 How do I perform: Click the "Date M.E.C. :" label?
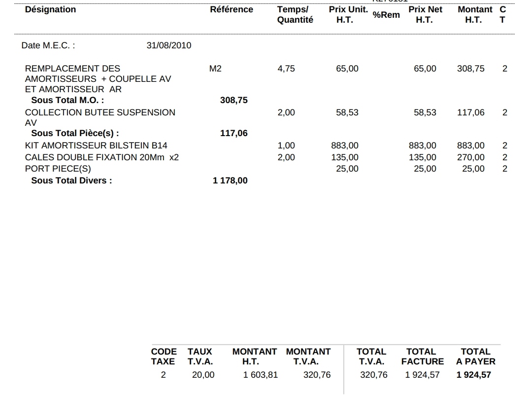(x=48, y=45)
